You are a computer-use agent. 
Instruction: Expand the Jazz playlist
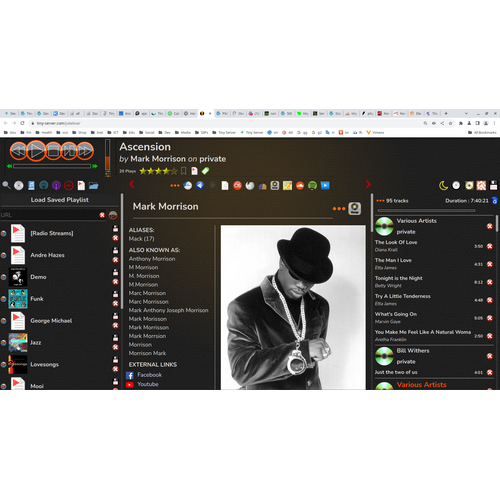pyautogui.click(x=3, y=343)
